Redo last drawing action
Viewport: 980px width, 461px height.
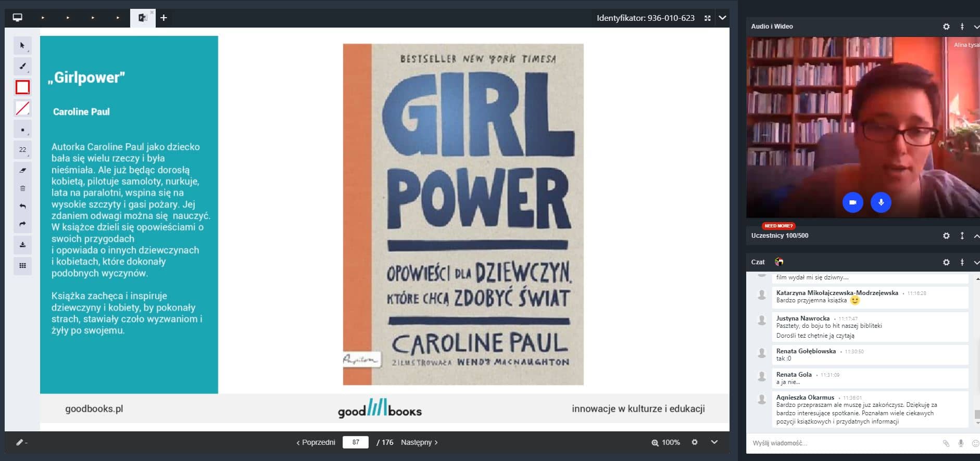[x=22, y=224]
